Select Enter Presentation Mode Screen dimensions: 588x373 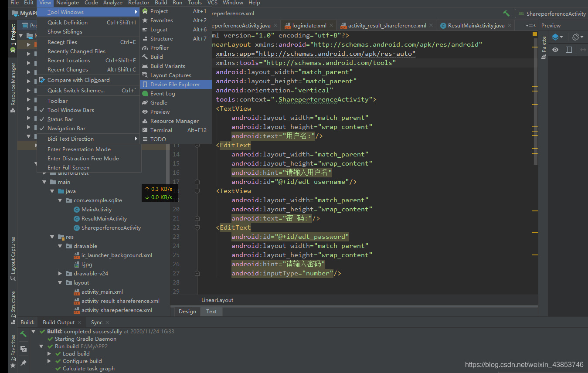(x=88, y=149)
